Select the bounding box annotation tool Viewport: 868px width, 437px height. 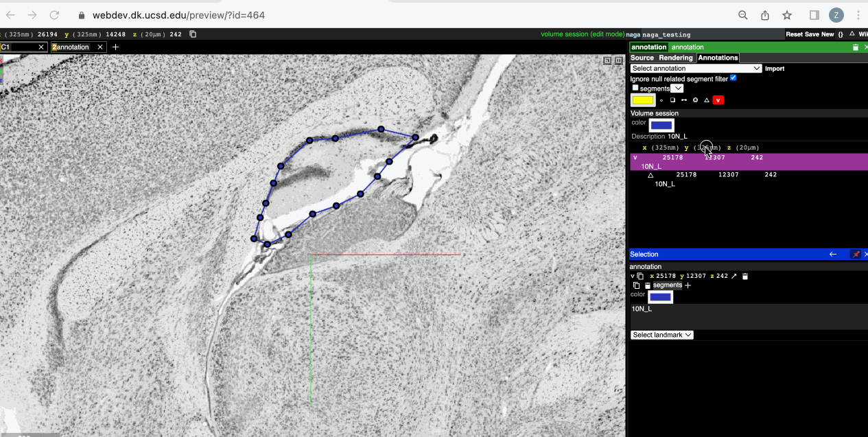point(672,100)
